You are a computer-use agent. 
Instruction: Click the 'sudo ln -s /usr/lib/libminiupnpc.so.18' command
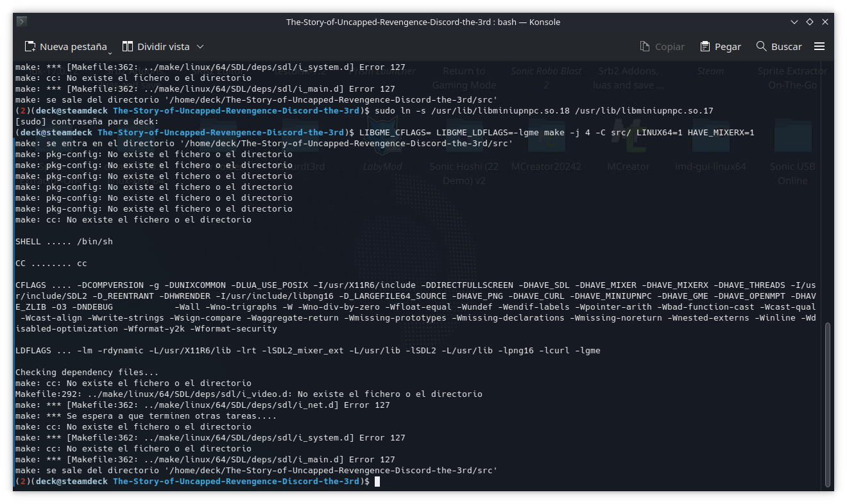(543, 111)
